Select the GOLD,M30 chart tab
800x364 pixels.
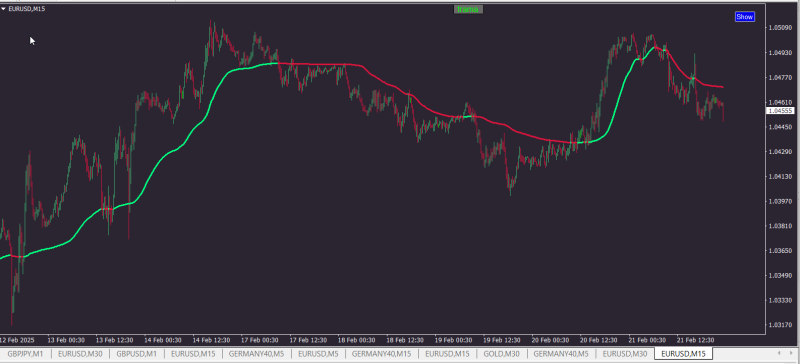pos(501,353)
